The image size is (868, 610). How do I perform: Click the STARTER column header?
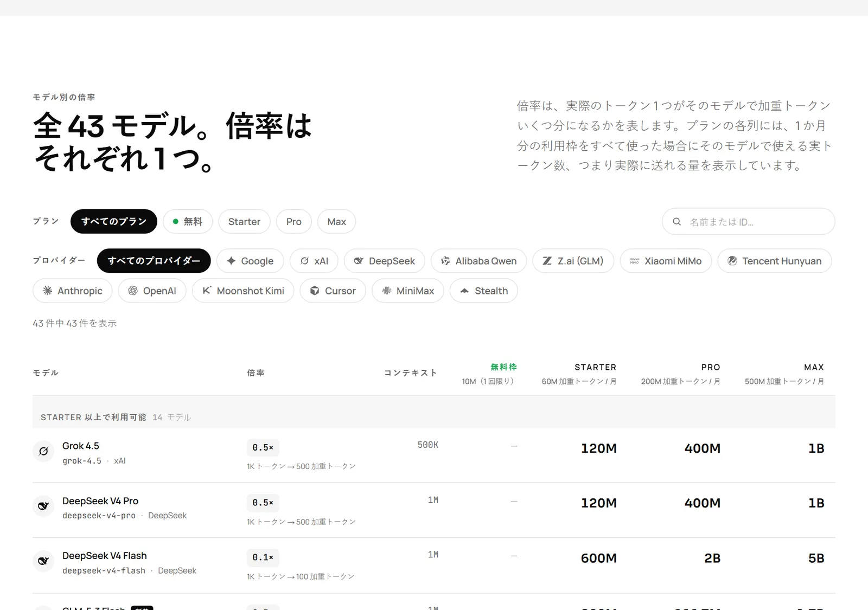pos(595,367)
